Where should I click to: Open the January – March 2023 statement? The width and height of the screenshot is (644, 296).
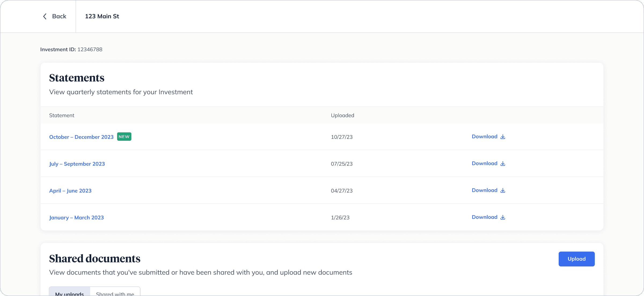(x=76, y=218)
